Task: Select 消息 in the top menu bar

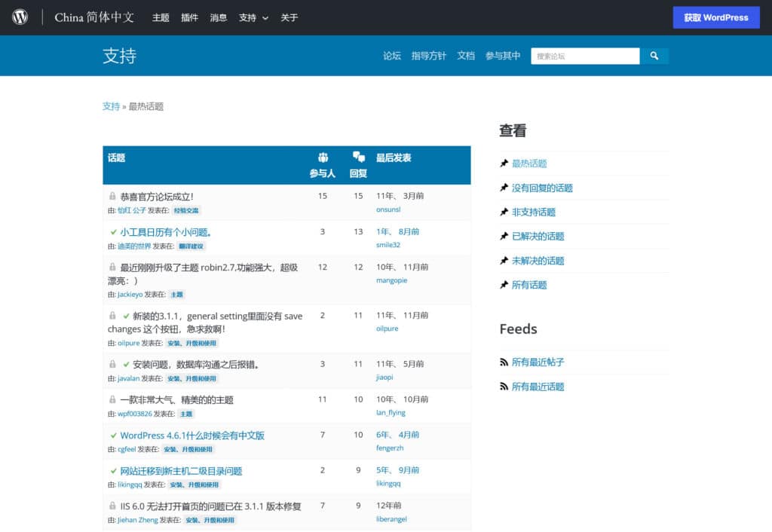Action: point(218,17)
